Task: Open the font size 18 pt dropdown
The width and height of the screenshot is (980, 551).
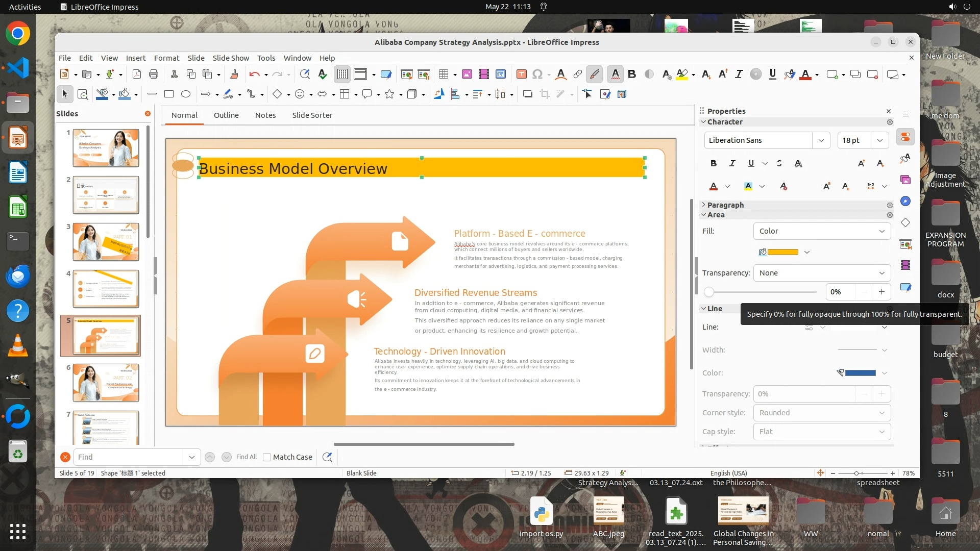Action: [x=879, y=140]
